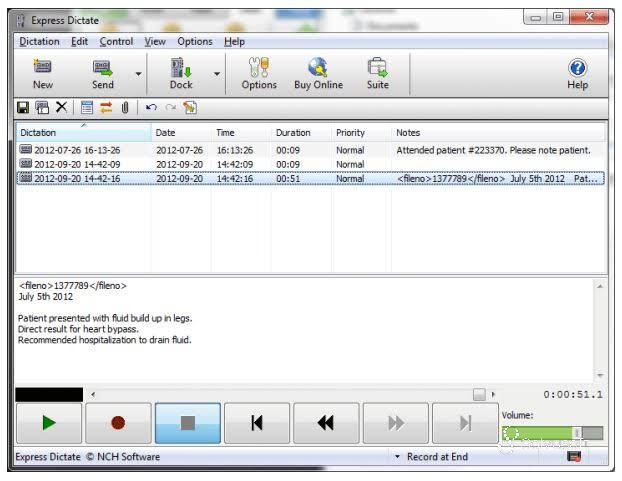Click the save floppy disk icon

tap(23, 107)
